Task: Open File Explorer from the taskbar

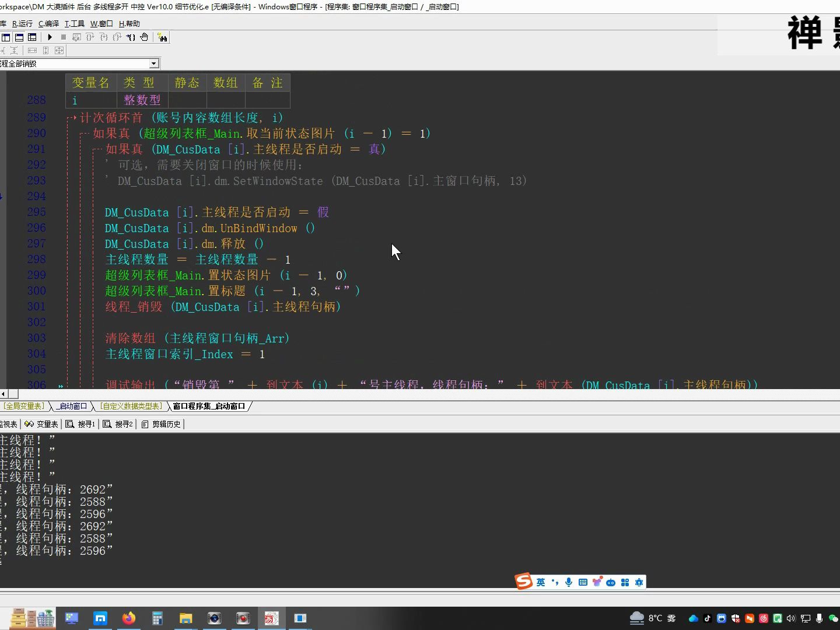Action: pyautogui.click(x=185, y=618)
